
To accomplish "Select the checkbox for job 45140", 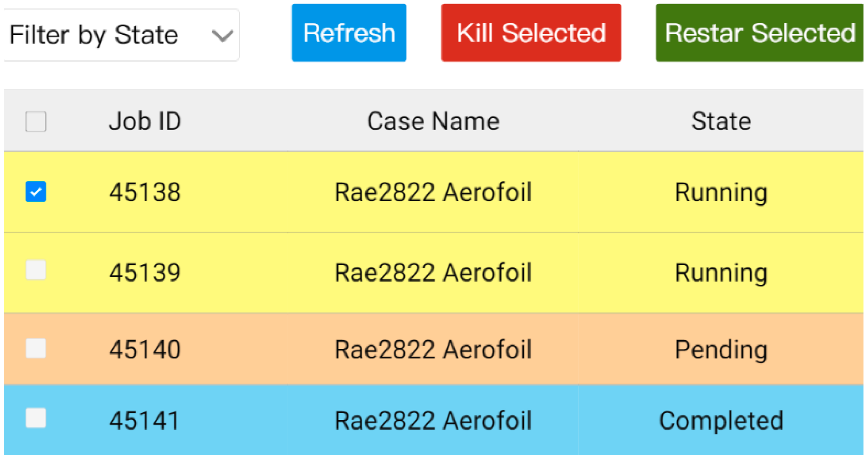I will coord(36,348).
